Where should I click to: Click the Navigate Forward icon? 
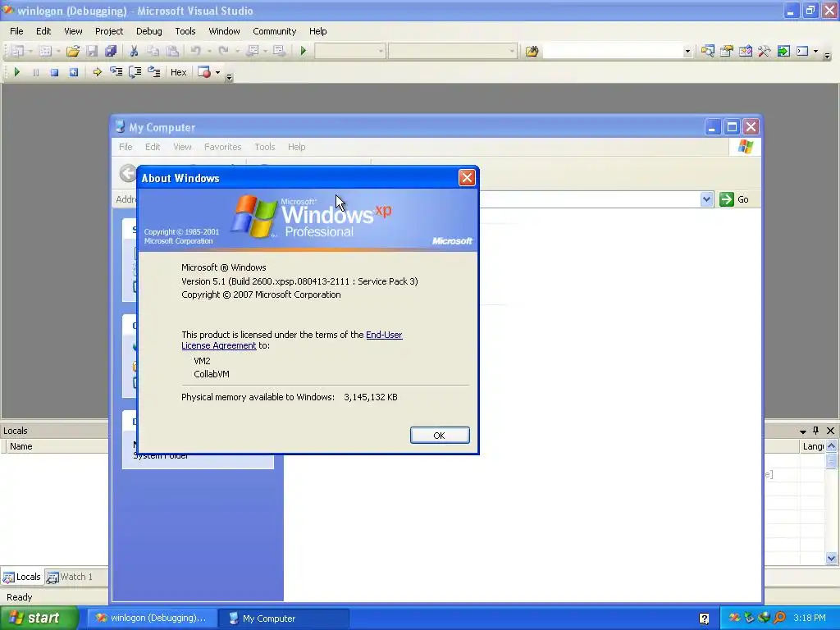point(279,51)
